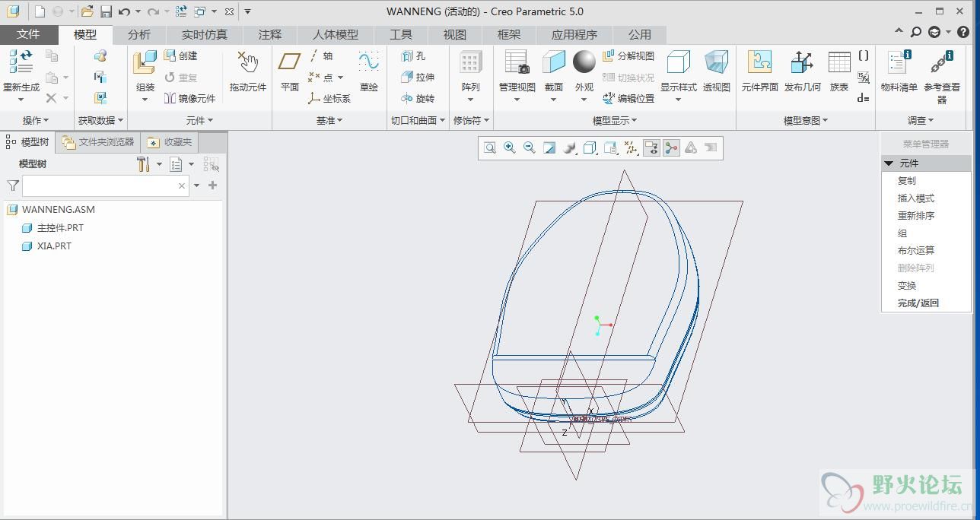Viewport: 980px width, 520px height.
Task: Click the d= relations icon
Action: pos(863,98)
